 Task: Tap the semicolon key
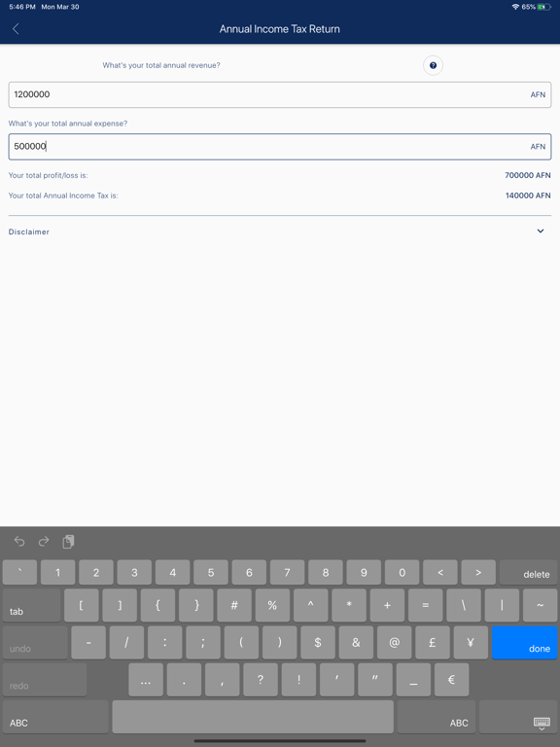coord(203,643)
